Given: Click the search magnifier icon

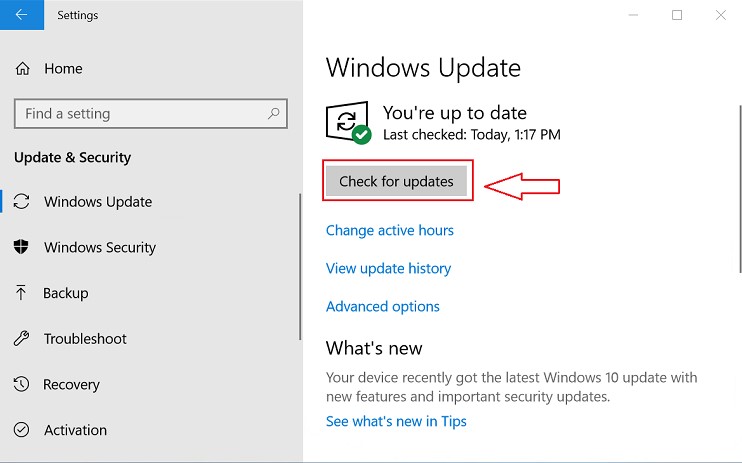Looking at the screenshot, I should click(x=274, y=114).
